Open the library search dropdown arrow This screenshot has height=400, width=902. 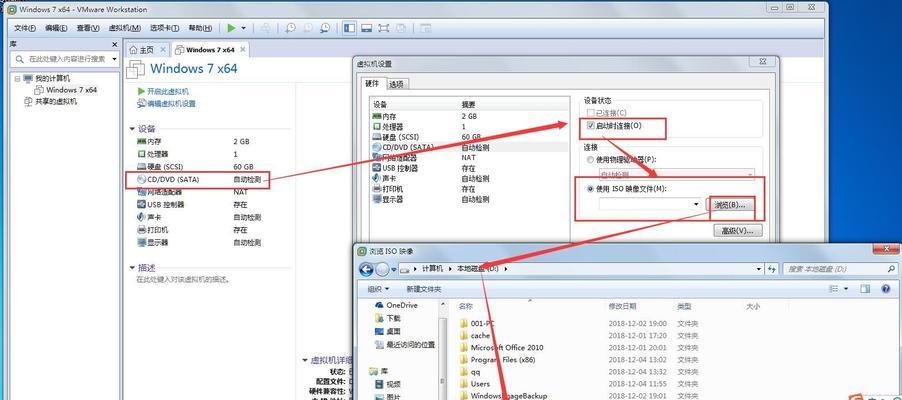coord(114,59)
